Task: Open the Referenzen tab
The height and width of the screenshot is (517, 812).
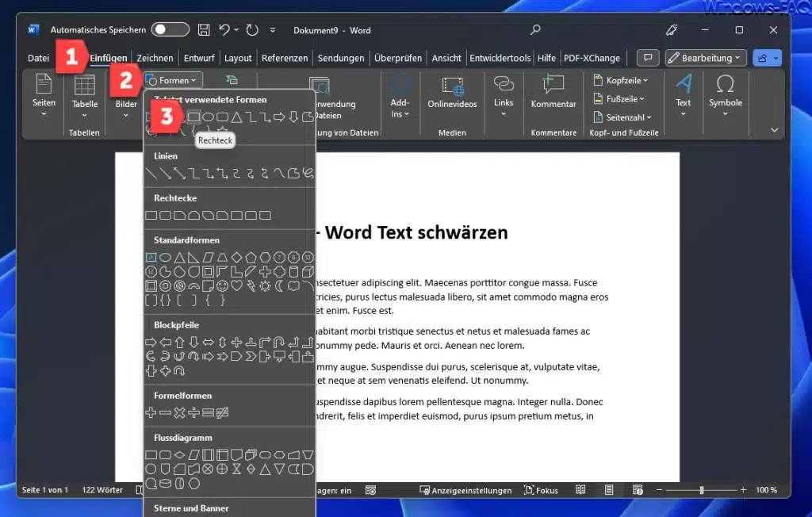Action: (285, 58)
